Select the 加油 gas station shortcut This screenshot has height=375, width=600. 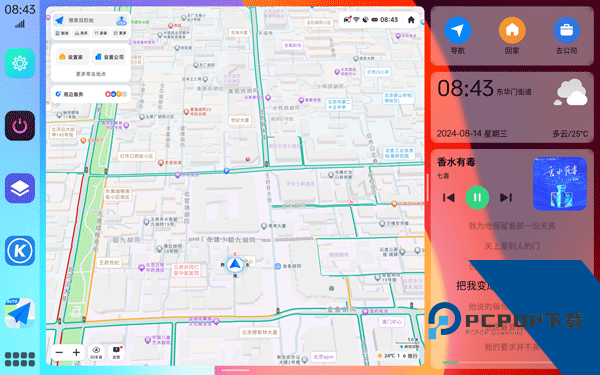click(x=62, y=33)
